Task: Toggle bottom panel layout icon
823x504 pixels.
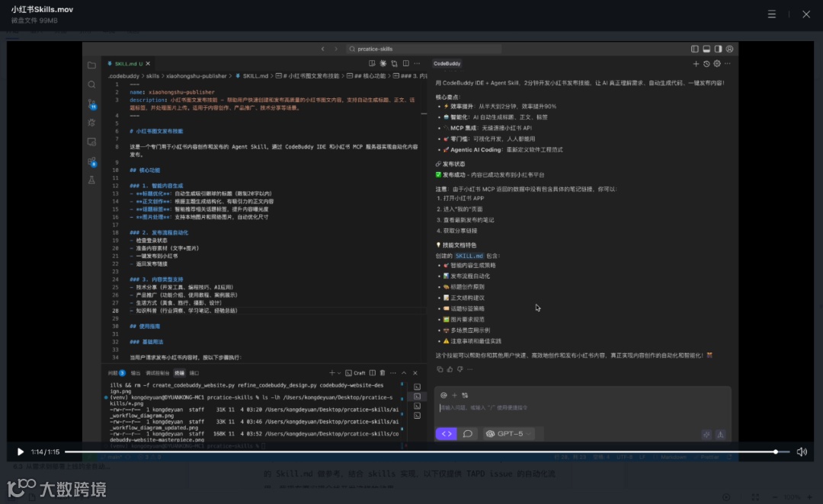Action: 706,49
